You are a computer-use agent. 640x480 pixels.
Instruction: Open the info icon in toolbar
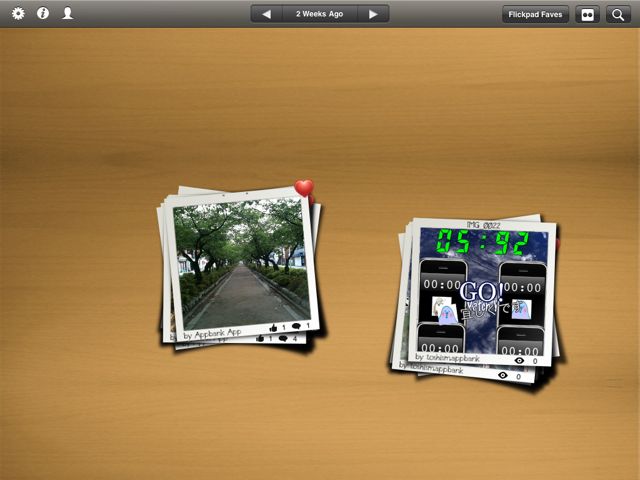(43, 13)
